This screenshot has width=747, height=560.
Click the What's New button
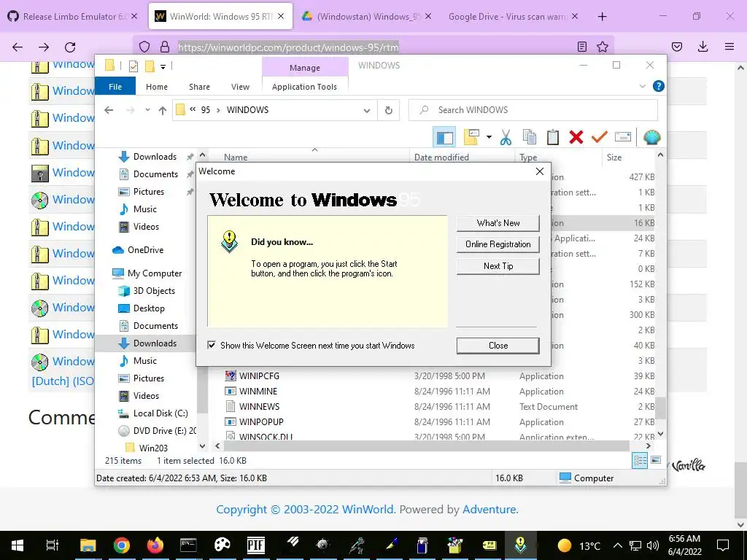(498, 223)
